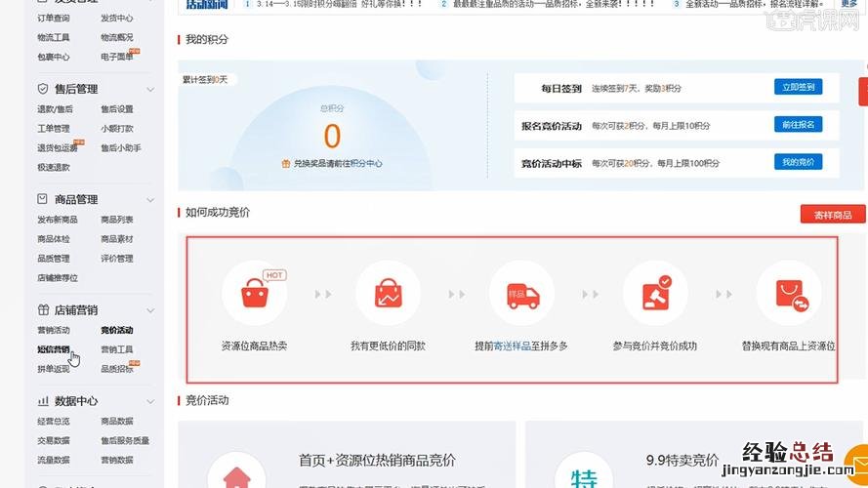Image resolution: width=868 pixels, height=488 pixels.
Task: Open the 寄送样品 link in step three
Action: click(512, 346)
